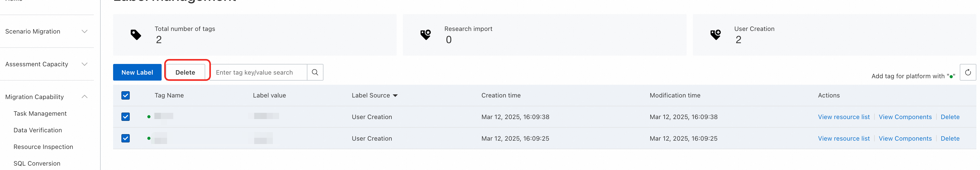Click the User Creation heart icon

715,35
